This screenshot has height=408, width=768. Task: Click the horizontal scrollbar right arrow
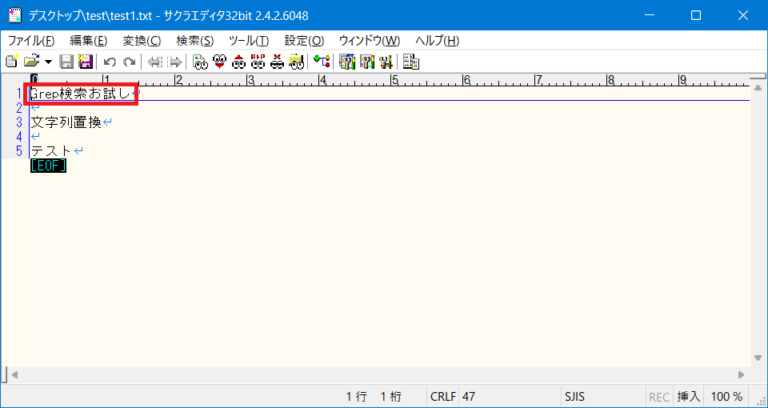click(x=741, y=374)
